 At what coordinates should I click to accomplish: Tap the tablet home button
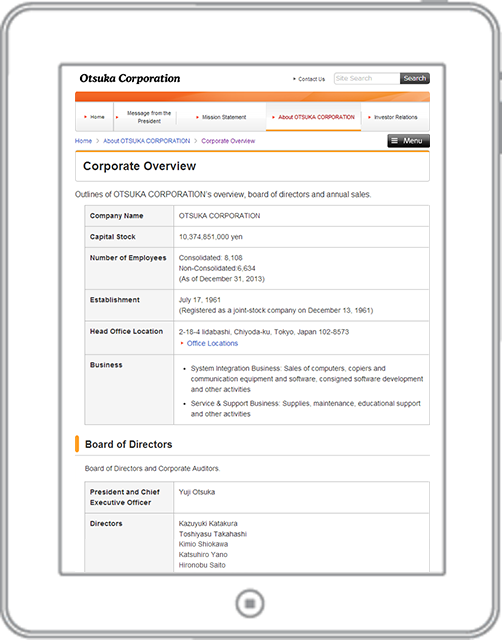pos(250,603)
